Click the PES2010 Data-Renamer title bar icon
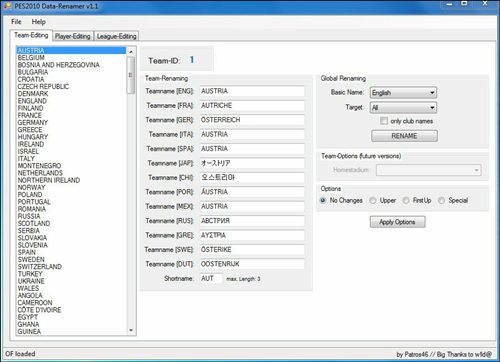This screenshot has height=362, width=500. [x=7, y=6]
